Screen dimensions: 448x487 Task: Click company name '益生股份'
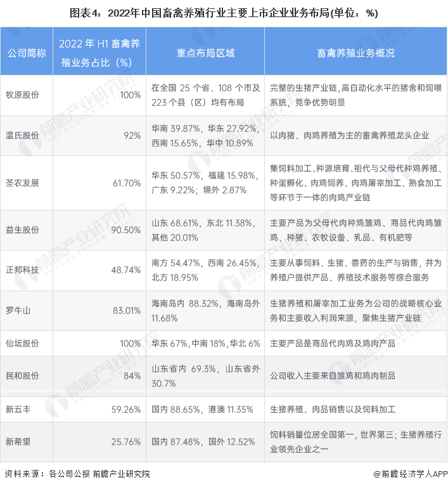[22, 230]
